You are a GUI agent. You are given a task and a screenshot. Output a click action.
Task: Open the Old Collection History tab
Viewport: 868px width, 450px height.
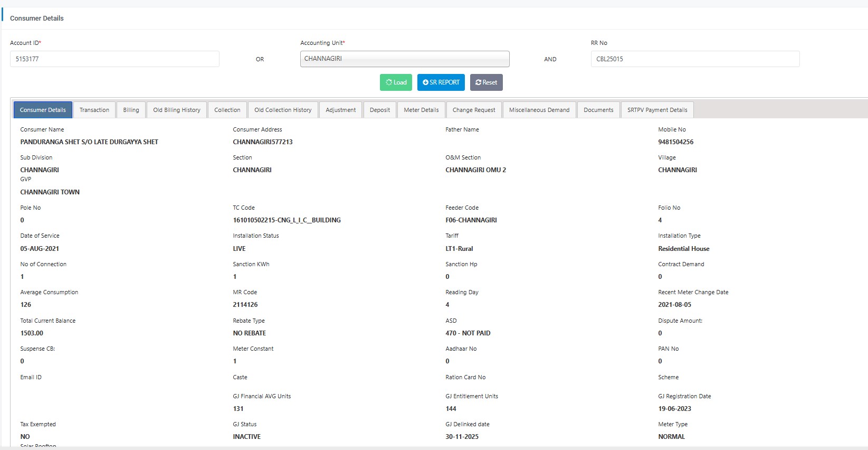[283, 110]
